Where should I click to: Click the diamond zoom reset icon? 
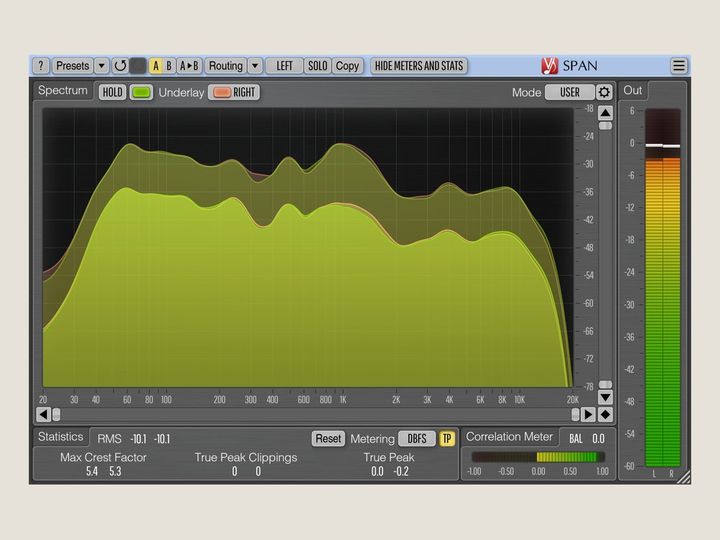(x=605, y=415)
